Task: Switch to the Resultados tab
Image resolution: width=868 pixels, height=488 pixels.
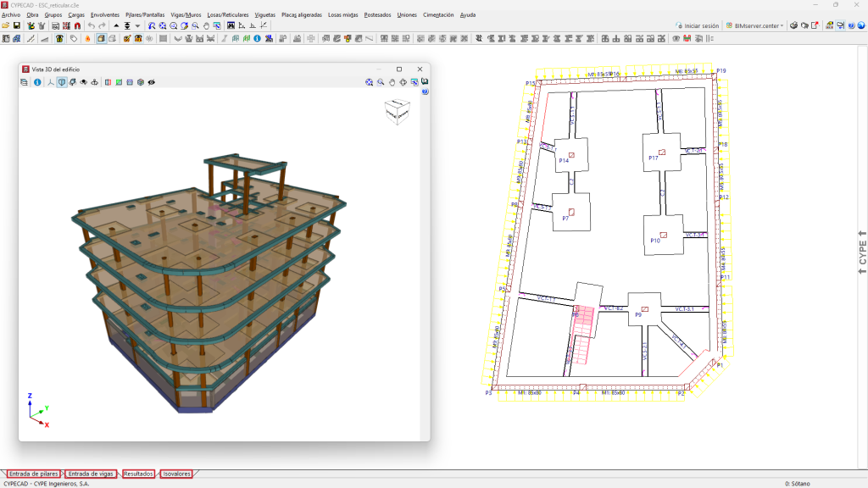Action: point(138,474)
